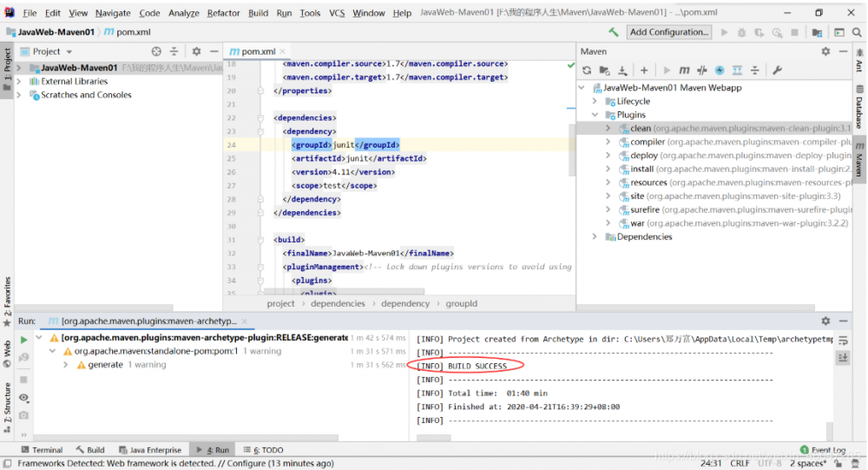Click Download Sources and Documentation icon

[x=623, y=70]
